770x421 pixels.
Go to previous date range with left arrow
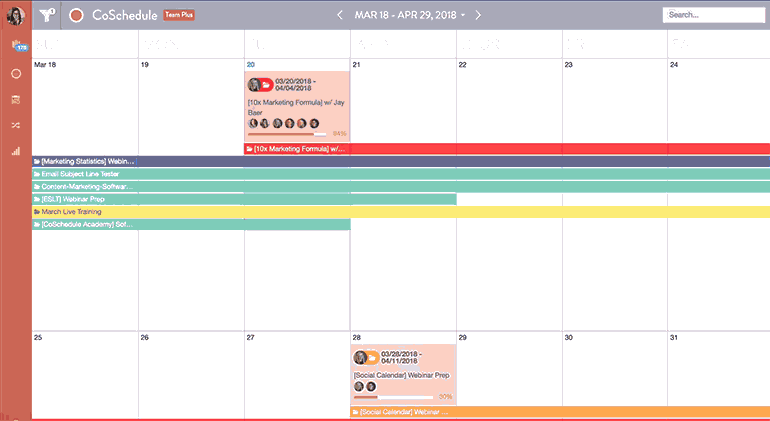(340, 15)
